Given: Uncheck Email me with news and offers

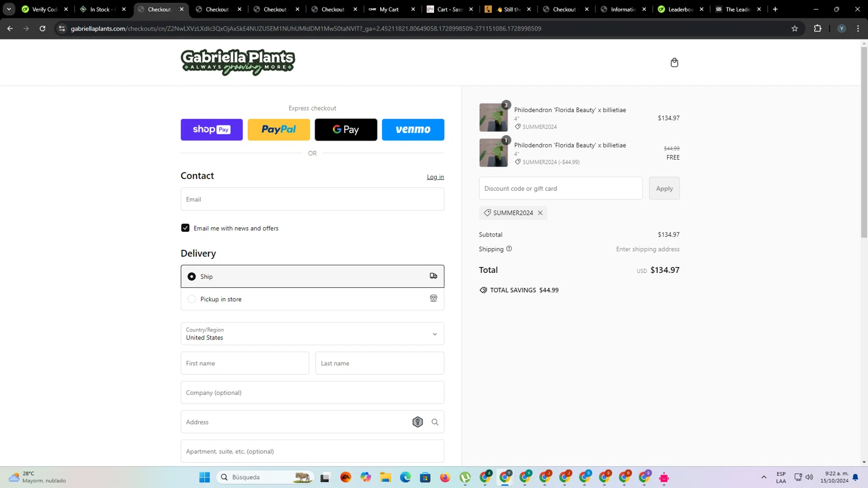Looking at the screenshot, I should pos(185,228).
